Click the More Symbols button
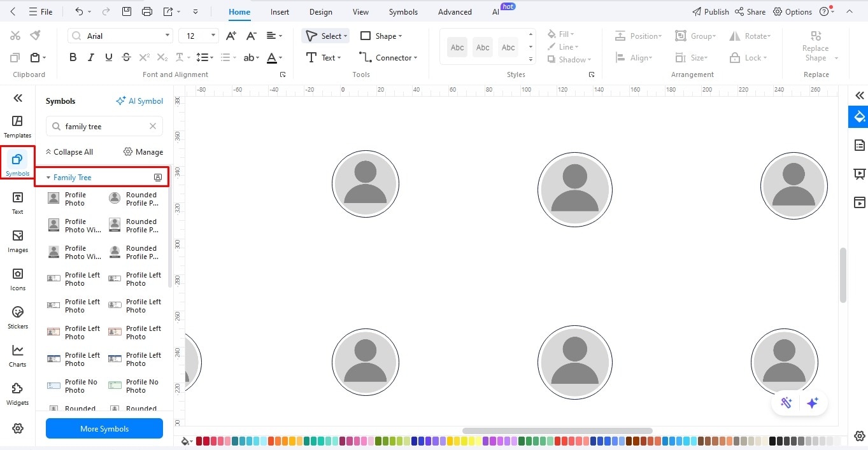 tap(104, 428)
